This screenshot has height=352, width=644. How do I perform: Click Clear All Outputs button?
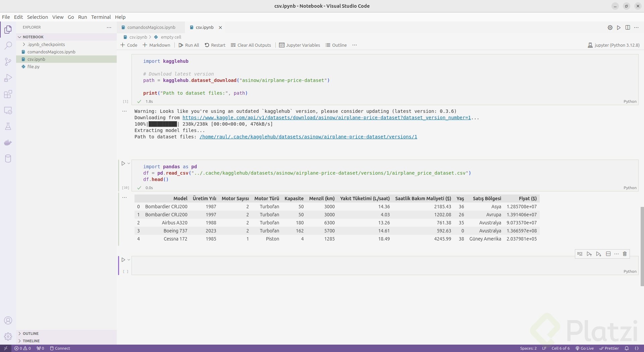coord(251,45)
